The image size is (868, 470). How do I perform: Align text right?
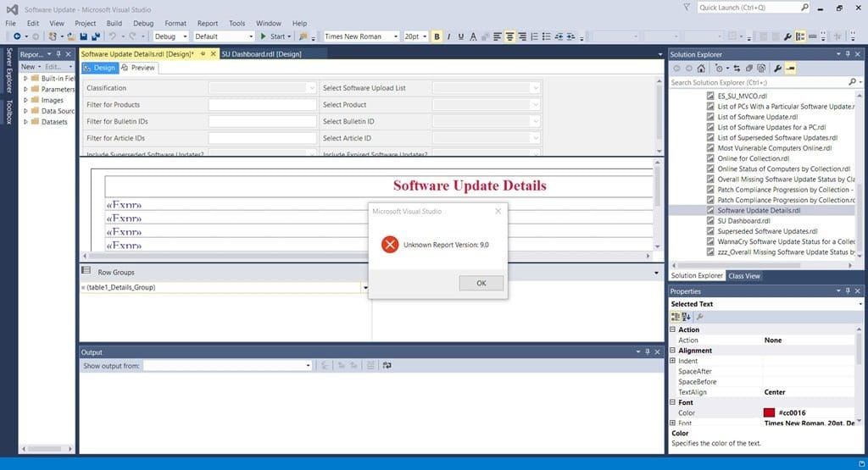pyautogui.click(x=522, y=36)
